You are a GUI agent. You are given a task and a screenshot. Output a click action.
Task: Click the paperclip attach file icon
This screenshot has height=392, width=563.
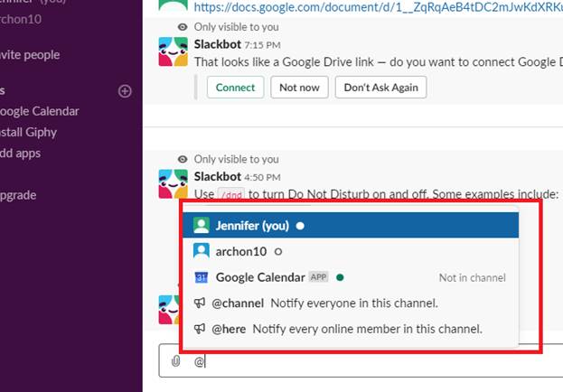click(x=175, y=361)
